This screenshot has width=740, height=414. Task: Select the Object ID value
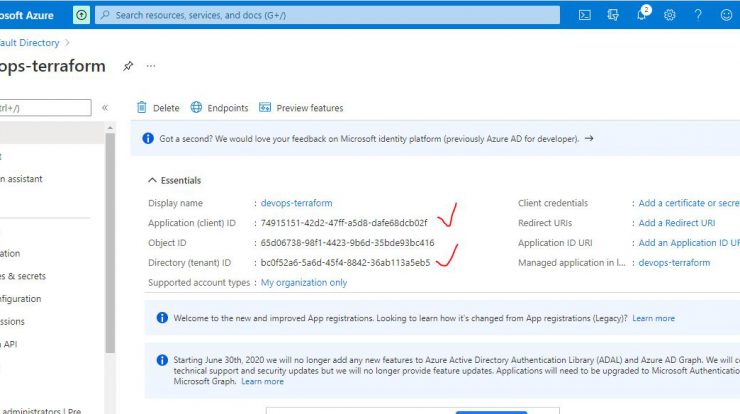pyautogui.click(x=347, y=243)
